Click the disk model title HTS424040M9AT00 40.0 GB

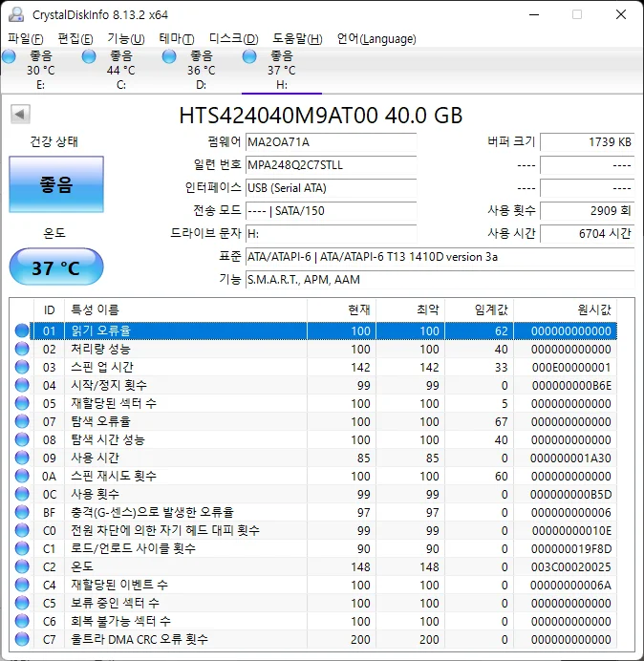tap(320, 116)
